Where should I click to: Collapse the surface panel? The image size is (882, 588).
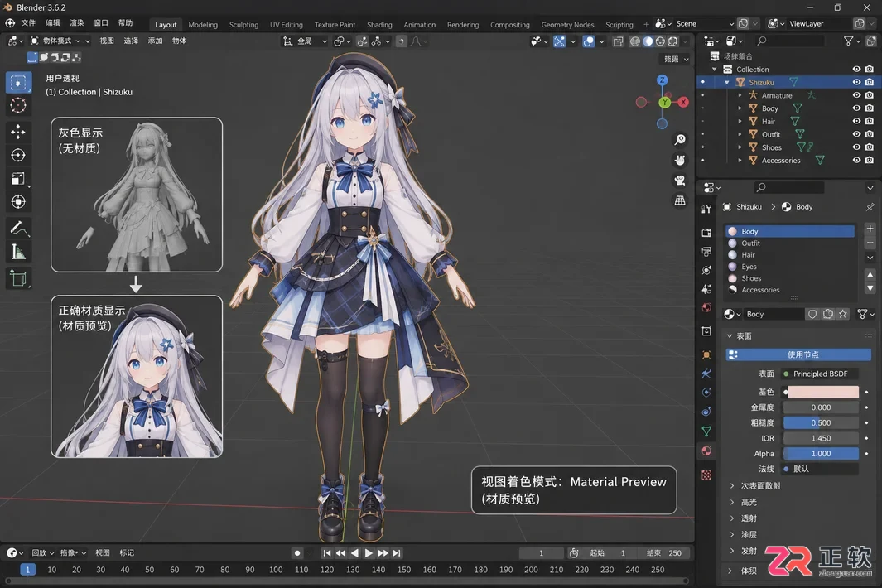(x=730, y=336)
